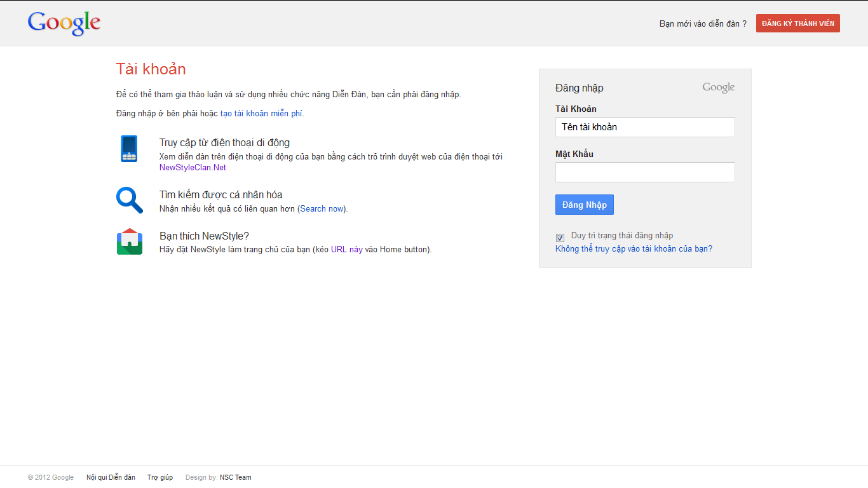Toggle the 'Duy trì trạng thái đăng nhập' checkbox
This screenshot has height=488, width=868.
coord(560,238)
